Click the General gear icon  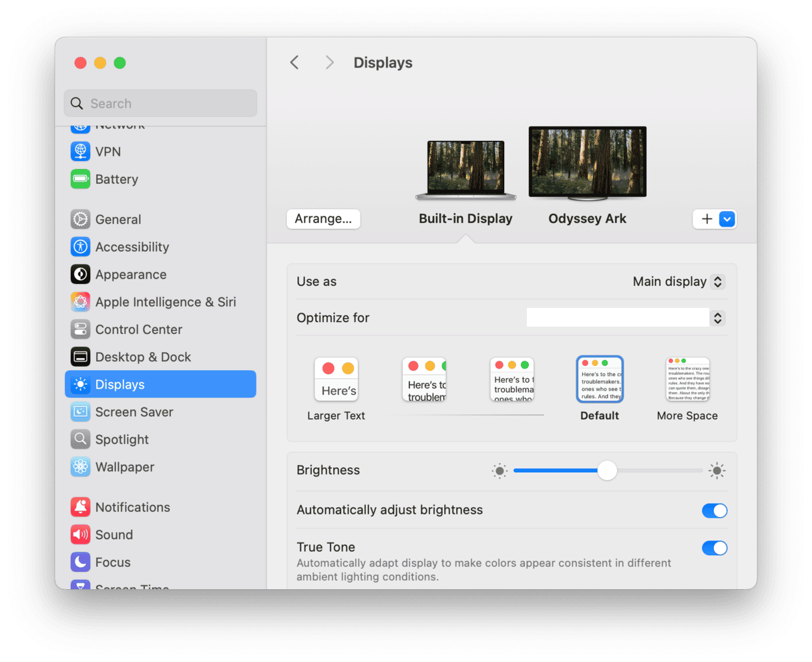pos(80,219)
